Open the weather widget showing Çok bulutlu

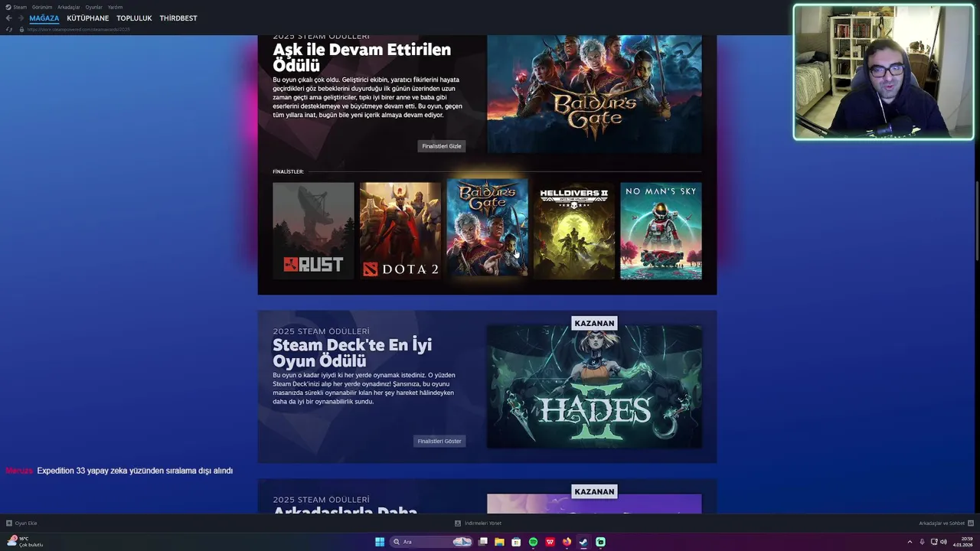click(x=25, y=542)
